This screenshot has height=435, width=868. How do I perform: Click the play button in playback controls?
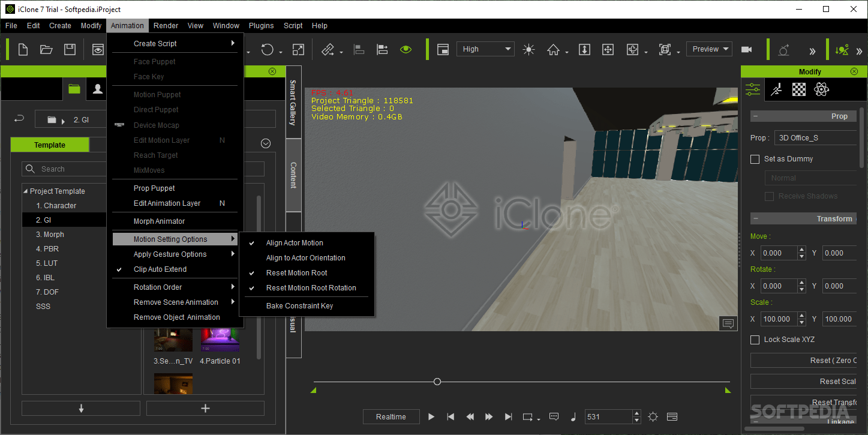(x=431, y=416)
